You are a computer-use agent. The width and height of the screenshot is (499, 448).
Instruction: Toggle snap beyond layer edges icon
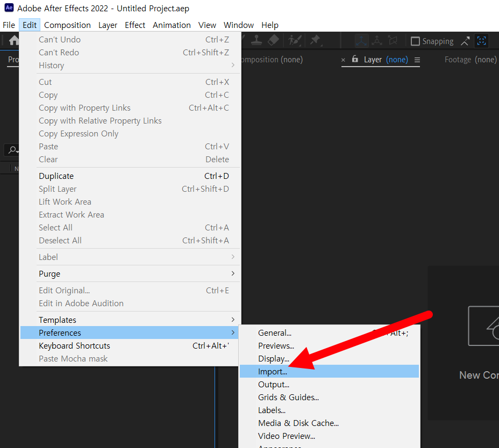pyautogui.click(x=465, y=41)
